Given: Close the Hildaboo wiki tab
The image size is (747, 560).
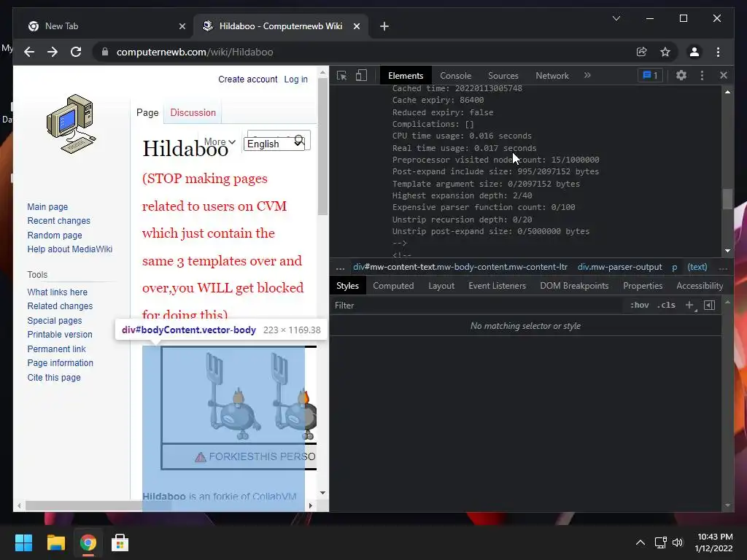Looking at the screenshot, I should (356, 26).
